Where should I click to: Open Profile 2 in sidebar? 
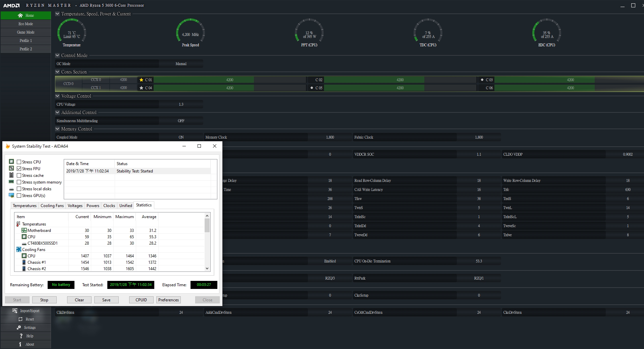pos(25,49)
